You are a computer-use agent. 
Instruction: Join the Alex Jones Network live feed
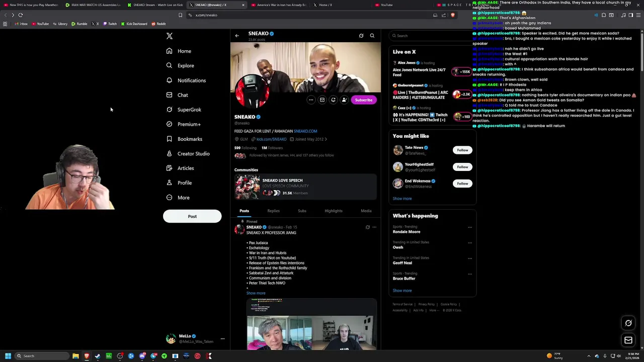(432, 69)
